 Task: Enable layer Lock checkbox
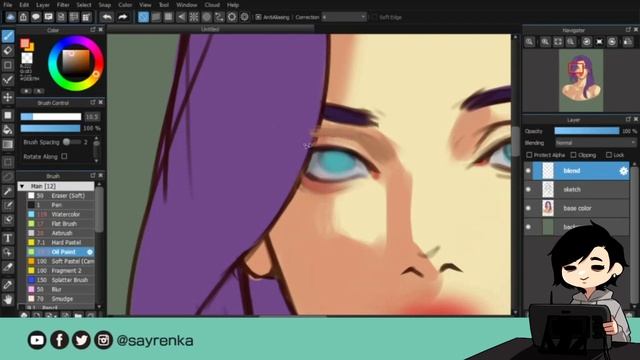[609, 155]
